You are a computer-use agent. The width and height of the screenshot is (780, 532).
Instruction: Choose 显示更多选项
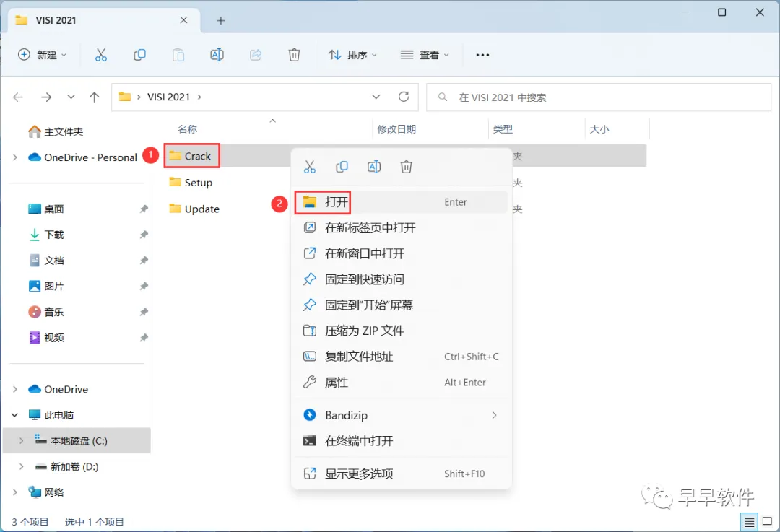[401, 474]
